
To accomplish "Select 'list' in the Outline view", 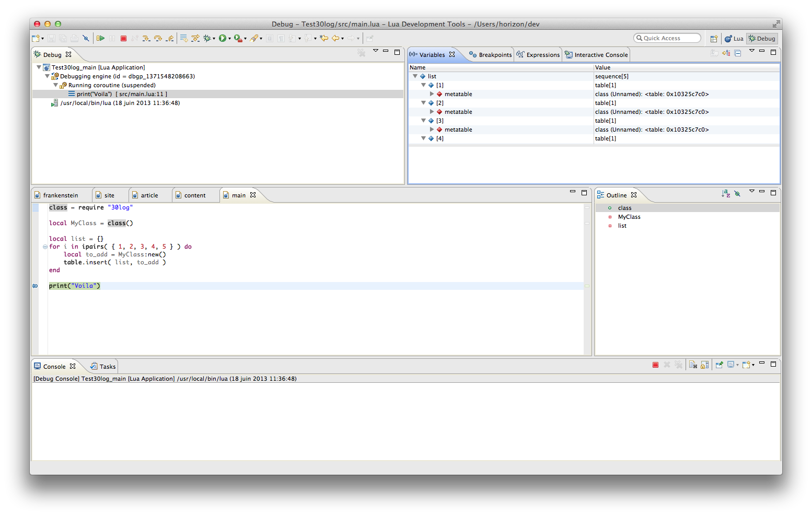I will 622,226.
